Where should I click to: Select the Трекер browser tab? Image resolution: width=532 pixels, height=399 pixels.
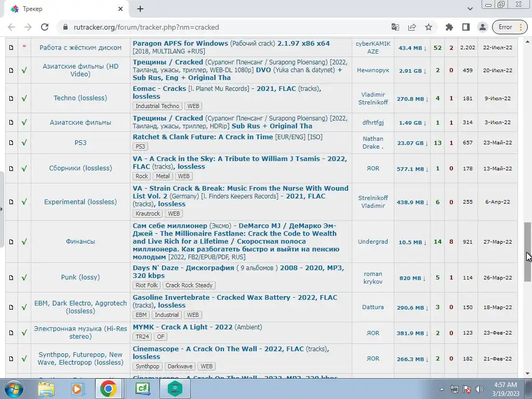click(67, 9)
